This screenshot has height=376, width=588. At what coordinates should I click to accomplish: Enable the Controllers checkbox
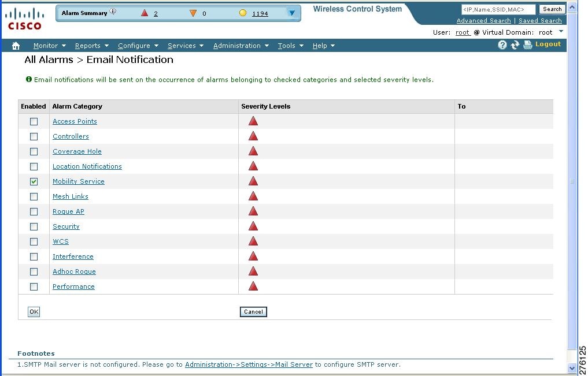(x=34, y=136)
